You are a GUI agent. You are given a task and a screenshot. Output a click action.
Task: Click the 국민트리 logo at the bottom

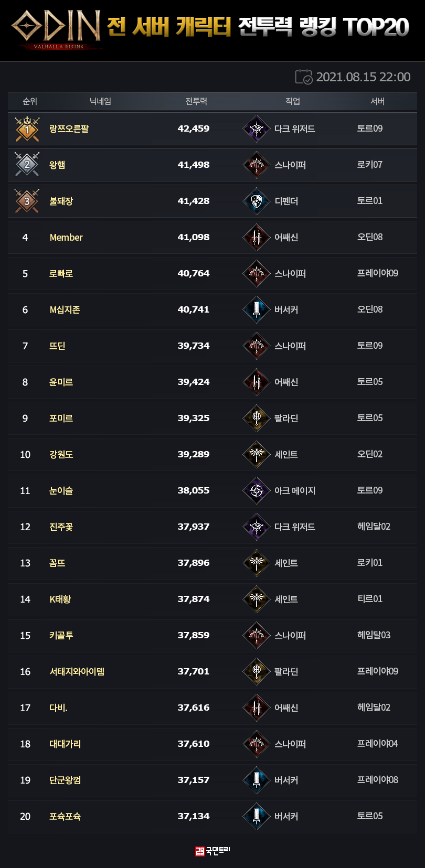pos(212,851)
